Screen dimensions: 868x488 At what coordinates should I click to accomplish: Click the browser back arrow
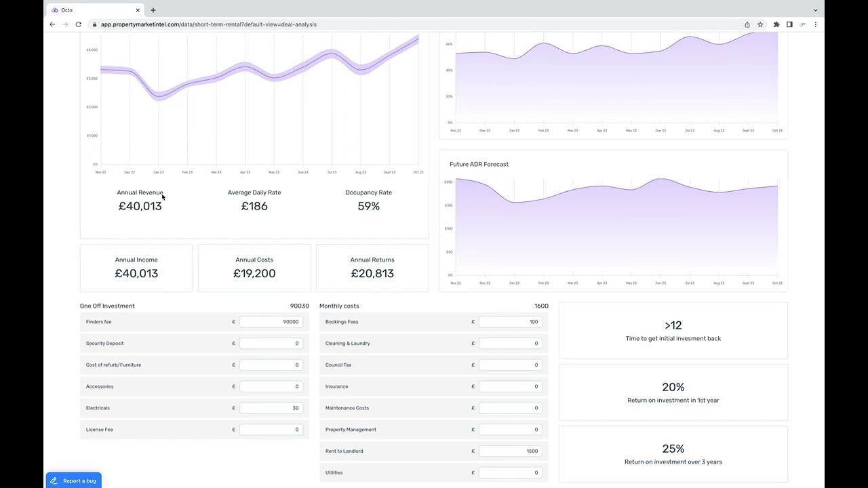tap(52, 24)
